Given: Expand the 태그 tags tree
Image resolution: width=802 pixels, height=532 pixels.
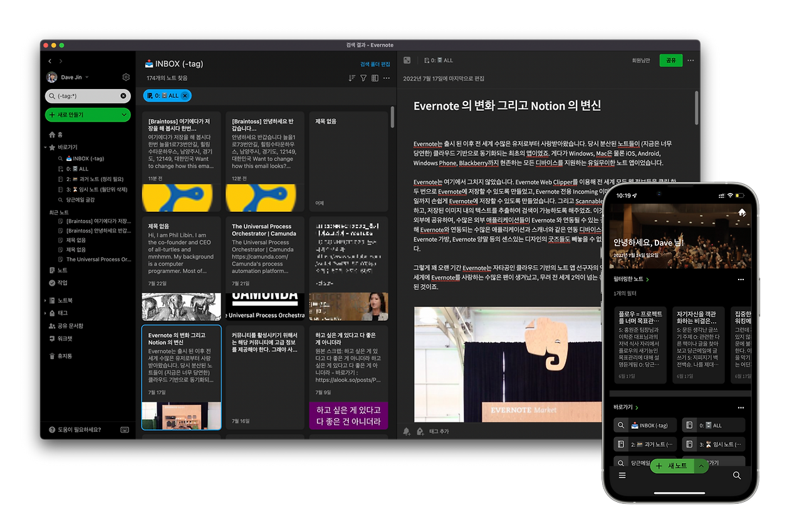Looking at the screenshot, I should [x=45, y=313].
